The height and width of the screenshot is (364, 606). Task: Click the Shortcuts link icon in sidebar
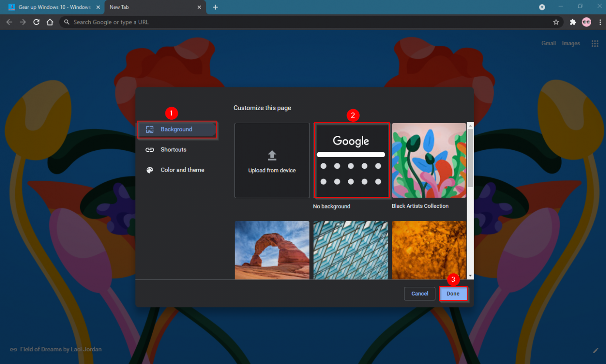150,149
